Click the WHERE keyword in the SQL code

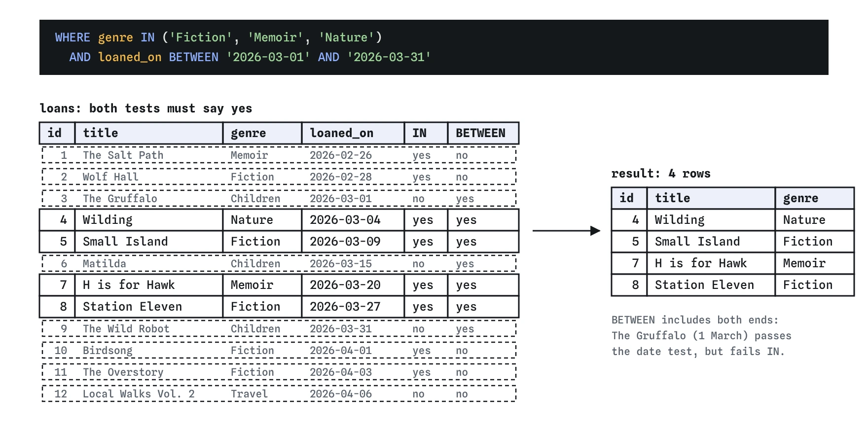point(72,37)
